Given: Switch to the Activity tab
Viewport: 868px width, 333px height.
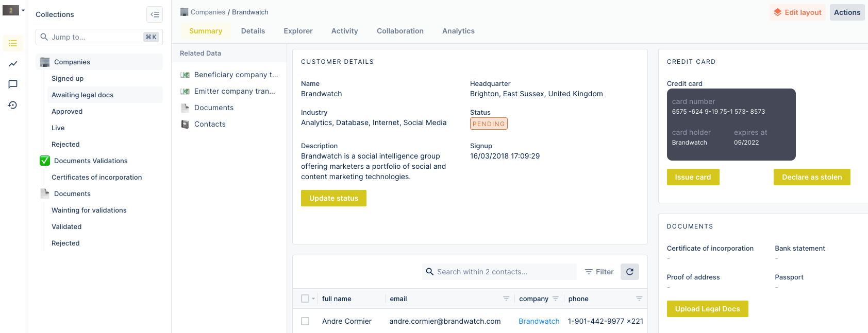Looking at the screenshot, I should pyautogui.click(x=344, y=31).
